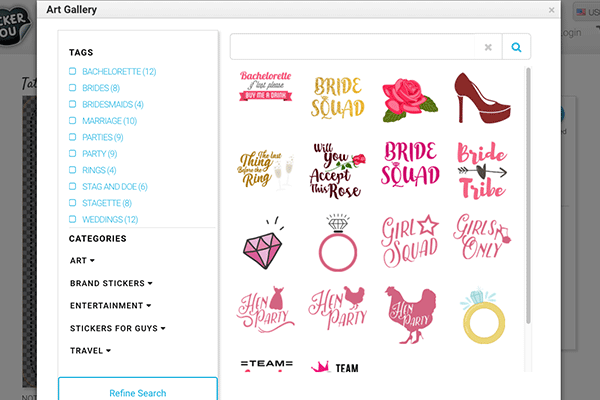
Task: Expand the BRAND STICKERS category
Action: [x=110, y=283]
